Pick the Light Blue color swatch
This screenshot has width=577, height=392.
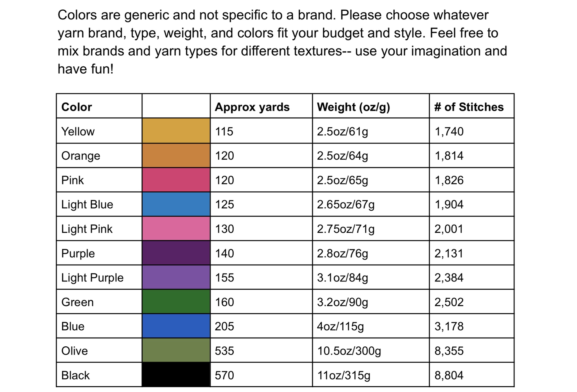coord(176,204)
